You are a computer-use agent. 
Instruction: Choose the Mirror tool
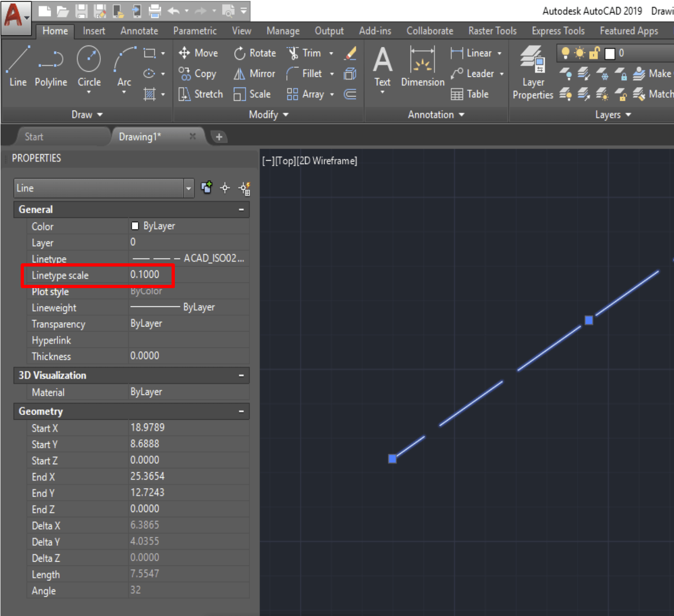255,74
